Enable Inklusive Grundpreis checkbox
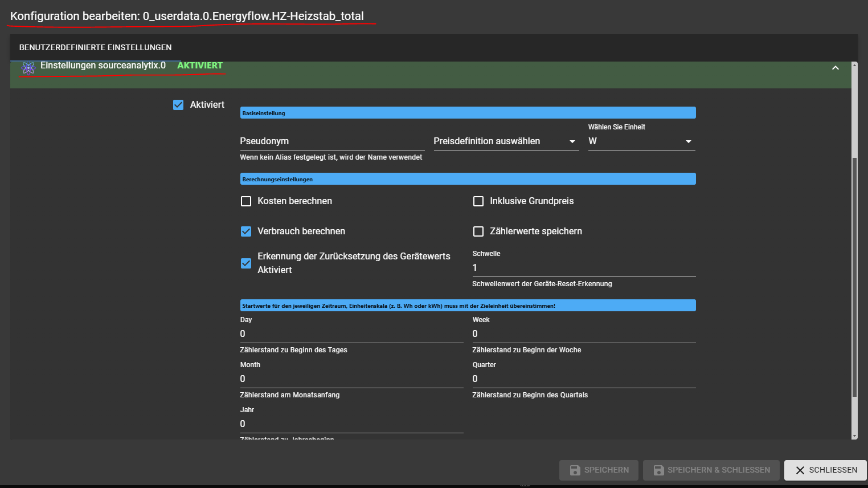Screen dimensions: 868x488 tap(478, 201)
